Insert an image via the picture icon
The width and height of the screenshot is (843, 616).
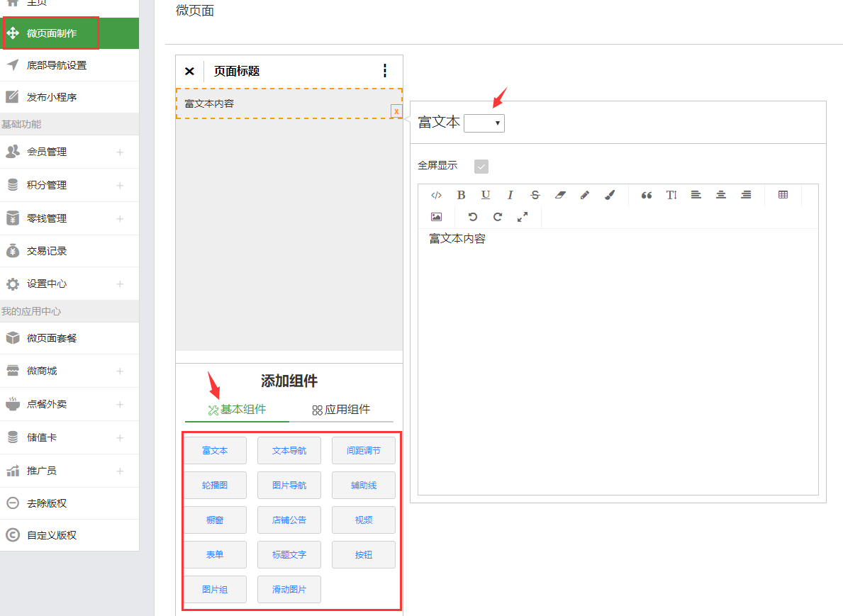pos(436,217)
